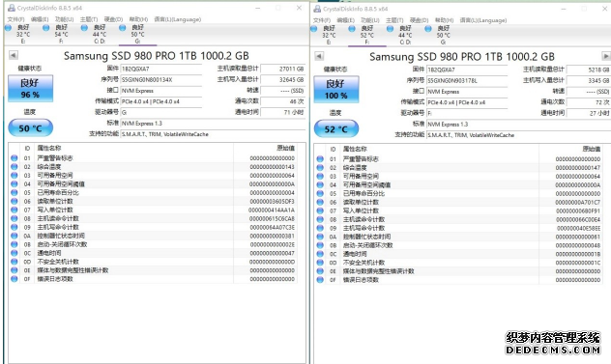Click the title Samsung SSD 980 PRO 1TB in the G: window
Viewport: 611px width, 364px height.
pyautogui.click(x=157, y=56)
